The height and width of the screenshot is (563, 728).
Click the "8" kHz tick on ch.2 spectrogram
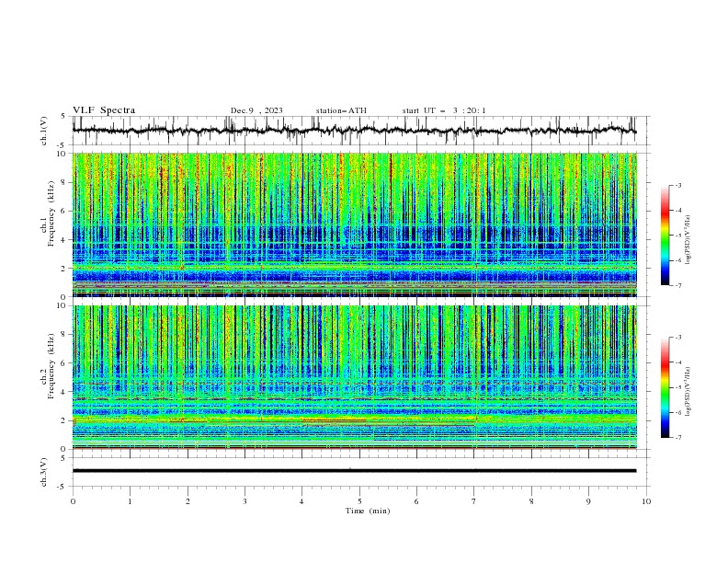coord(64,335)
